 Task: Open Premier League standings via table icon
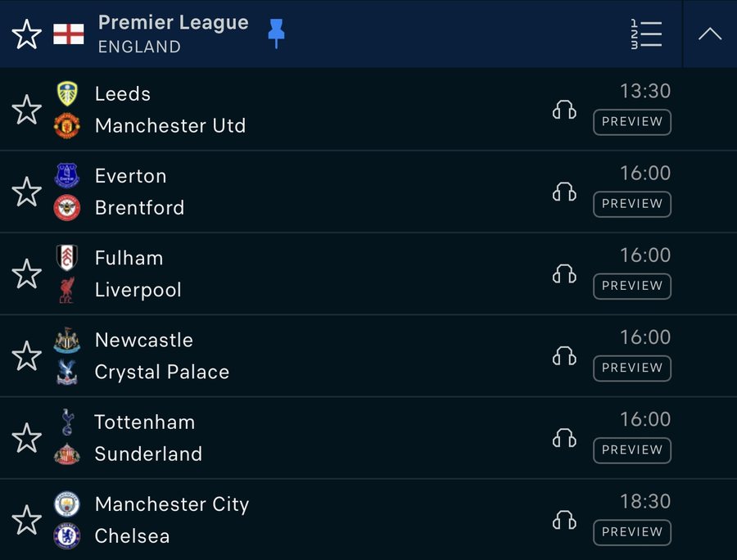coord(647,34)
